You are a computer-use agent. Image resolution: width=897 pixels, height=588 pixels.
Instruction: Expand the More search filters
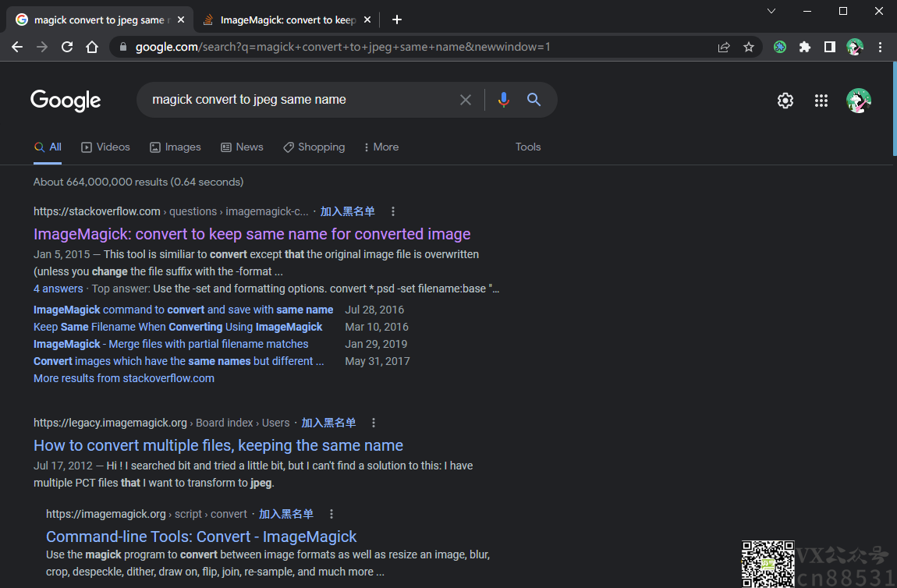coord(381,147)
